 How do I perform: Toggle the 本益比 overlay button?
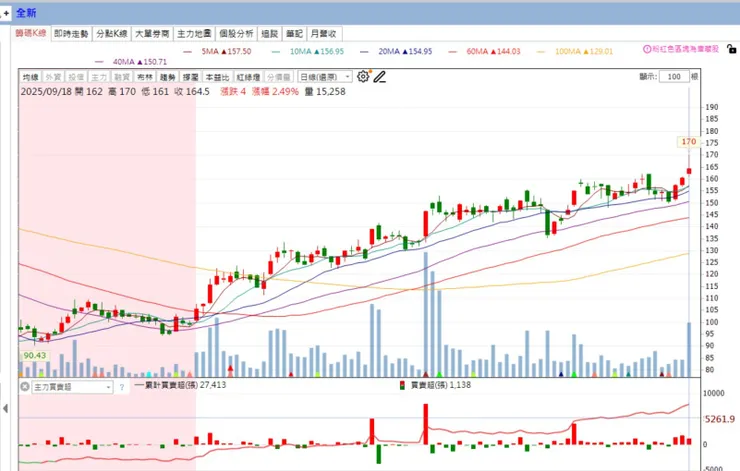tap(217, 76)
